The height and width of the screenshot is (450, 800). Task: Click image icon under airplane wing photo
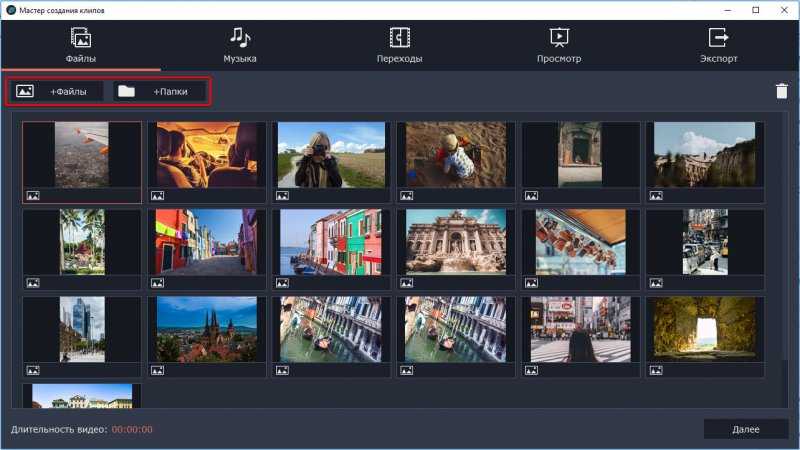[33, 195]
